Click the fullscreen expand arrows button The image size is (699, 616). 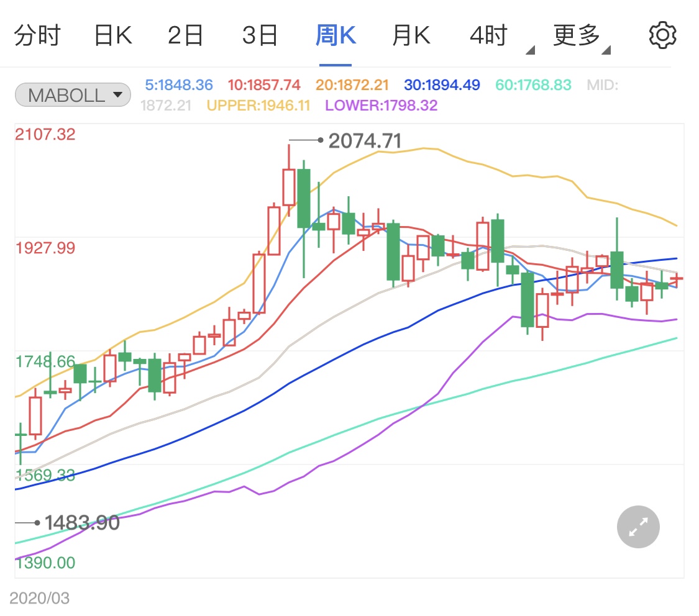(x=638, y=527)
